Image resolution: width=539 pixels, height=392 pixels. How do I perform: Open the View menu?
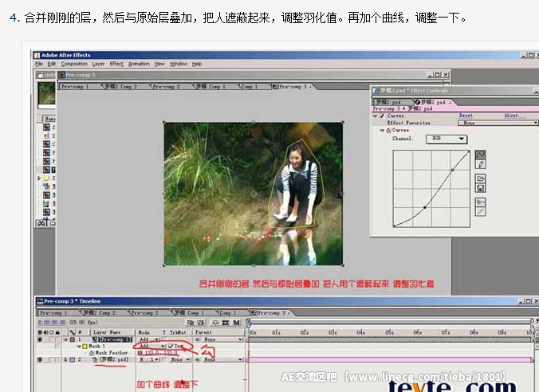click(x=159, y=65)
